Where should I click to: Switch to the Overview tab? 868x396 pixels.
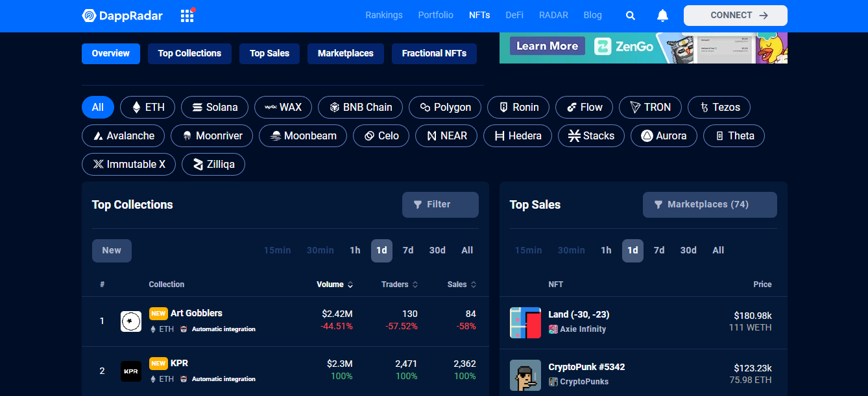click(x=111, y=53)
